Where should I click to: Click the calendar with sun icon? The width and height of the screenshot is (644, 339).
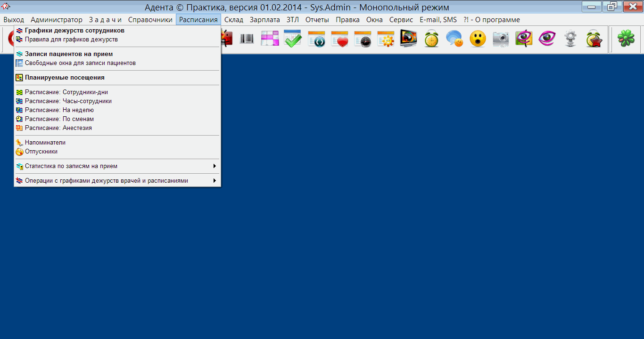[386, 39]
